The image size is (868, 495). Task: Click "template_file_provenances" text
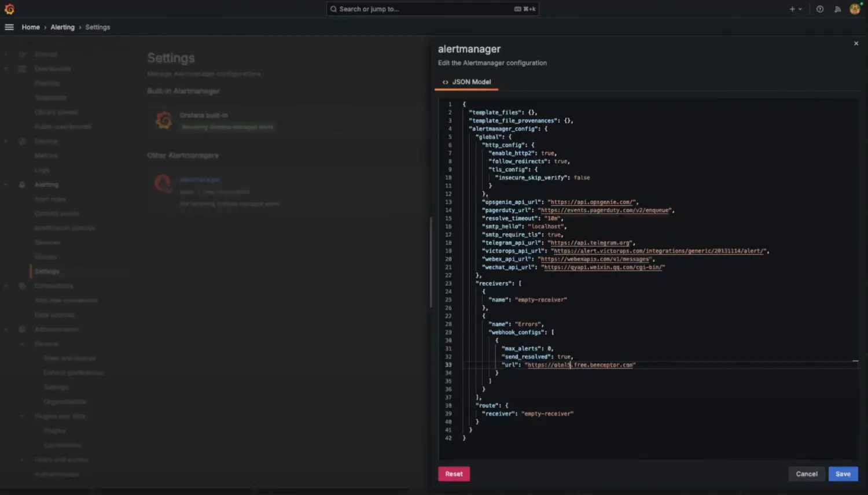click(513, 121)
